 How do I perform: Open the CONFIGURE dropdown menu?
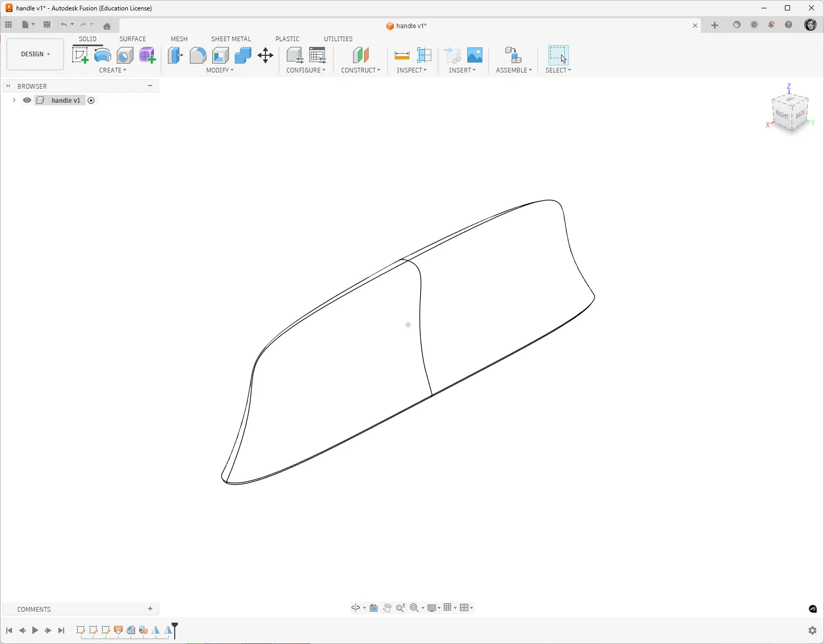(306, 70)
